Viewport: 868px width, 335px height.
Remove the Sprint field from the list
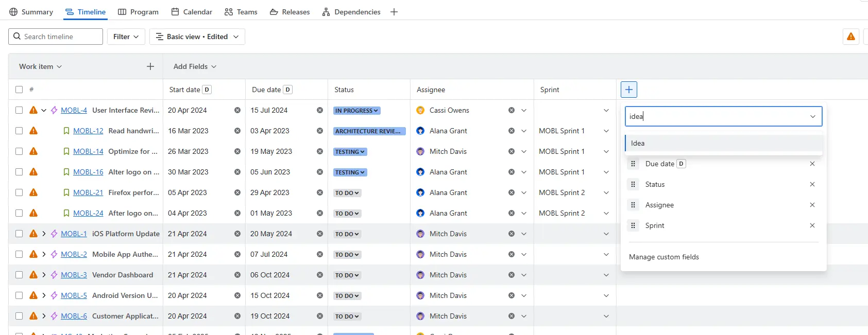(x=812, y=225)
